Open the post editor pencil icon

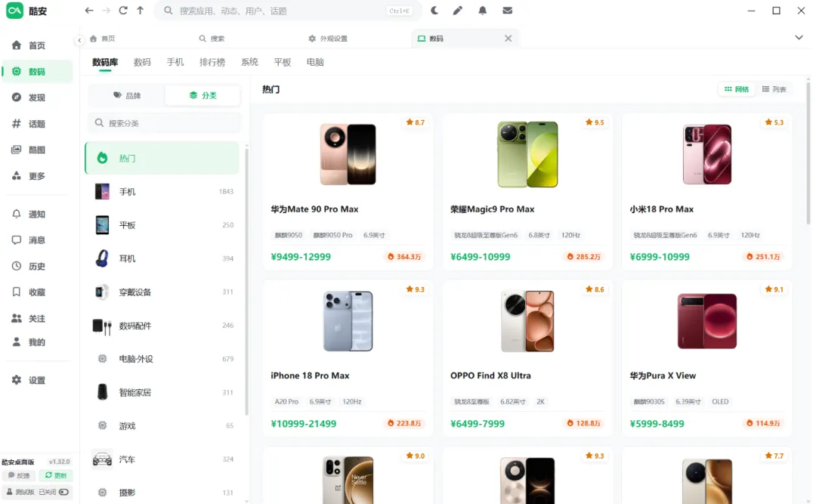[x=457, y=11]
